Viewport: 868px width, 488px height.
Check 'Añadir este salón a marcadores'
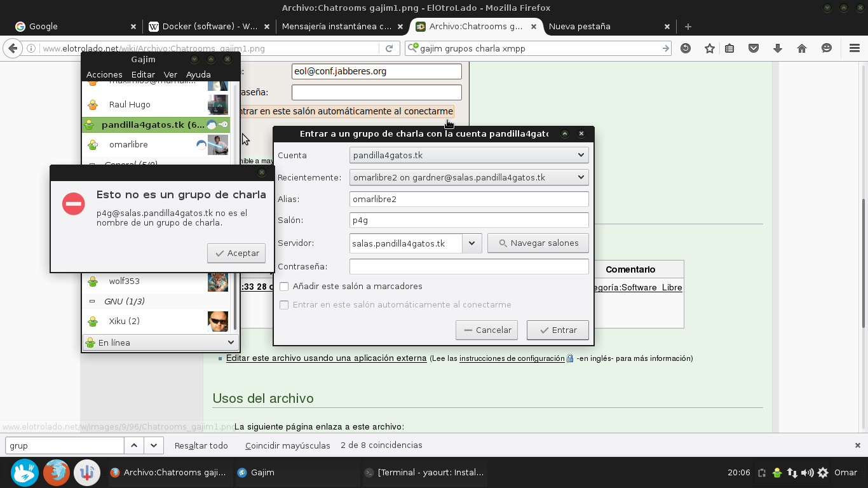pos(284,287)
